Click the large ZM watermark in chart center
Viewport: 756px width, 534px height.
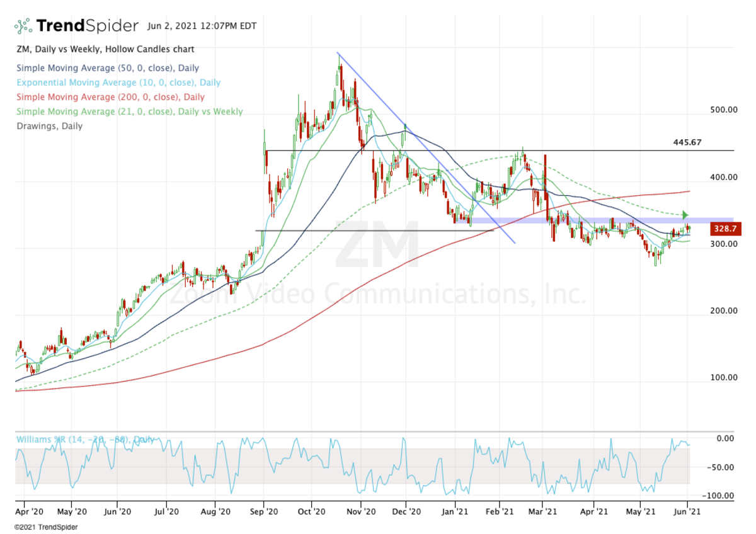377,247
